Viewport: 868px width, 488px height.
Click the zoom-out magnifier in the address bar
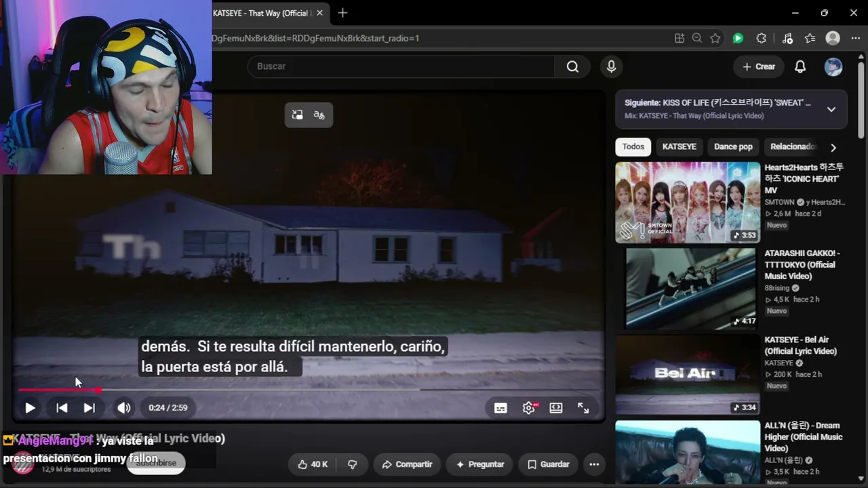pos(697,39)
